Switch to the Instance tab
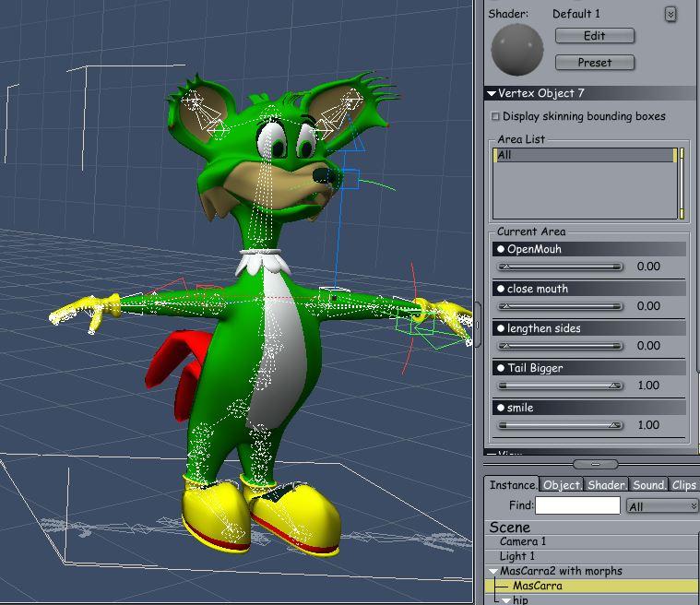The height and width of the screenshot is (605, 700). [x=512, y=485]
